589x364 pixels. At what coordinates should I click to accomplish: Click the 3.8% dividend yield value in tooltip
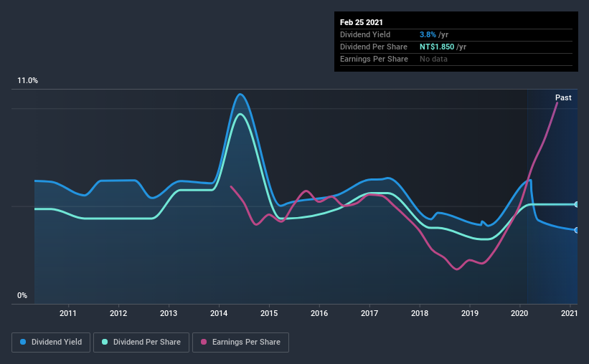click(x=428, y=34)
